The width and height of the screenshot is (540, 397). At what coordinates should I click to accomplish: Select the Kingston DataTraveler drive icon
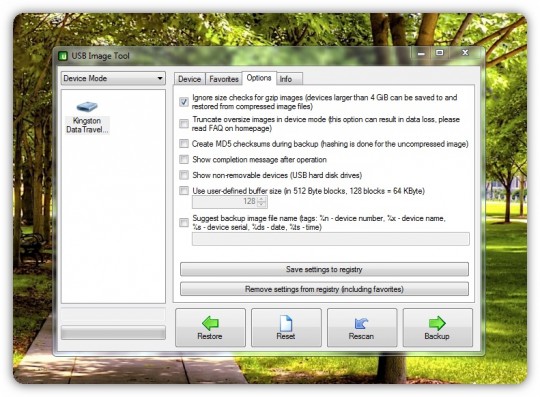click(87, 106)
